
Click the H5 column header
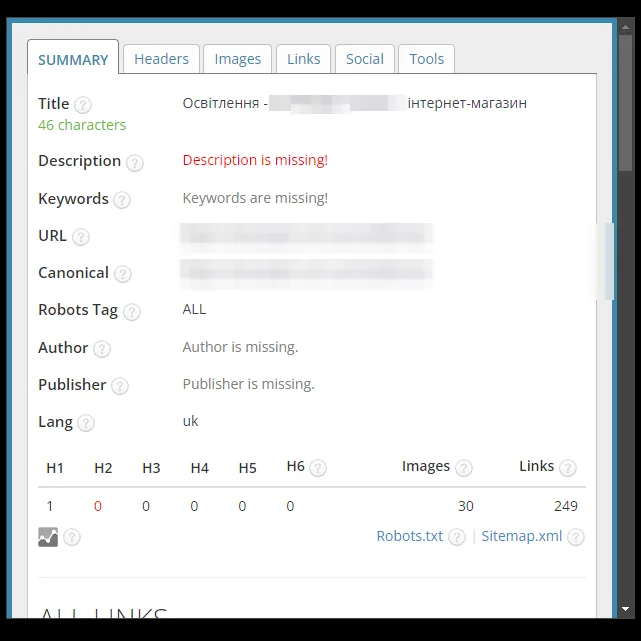248,468
